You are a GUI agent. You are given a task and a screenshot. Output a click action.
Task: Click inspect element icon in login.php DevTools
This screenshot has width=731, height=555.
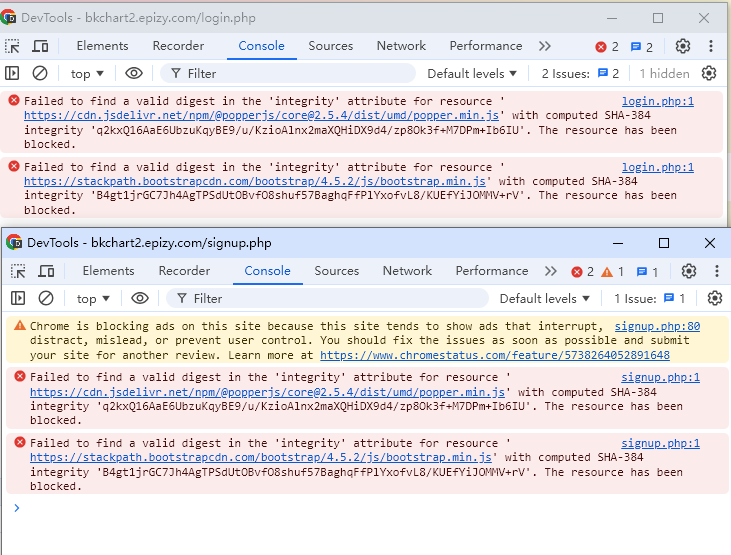13,46
